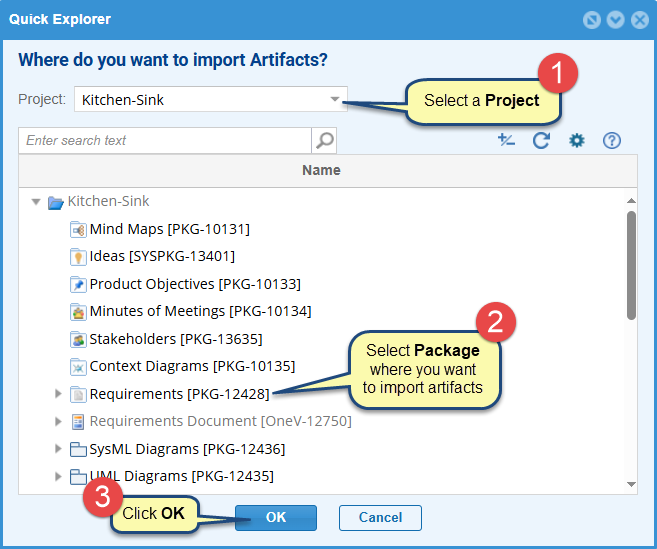Refresh the explorer tree
Viewport: 657px width, 549px height.
click(541, 140)
